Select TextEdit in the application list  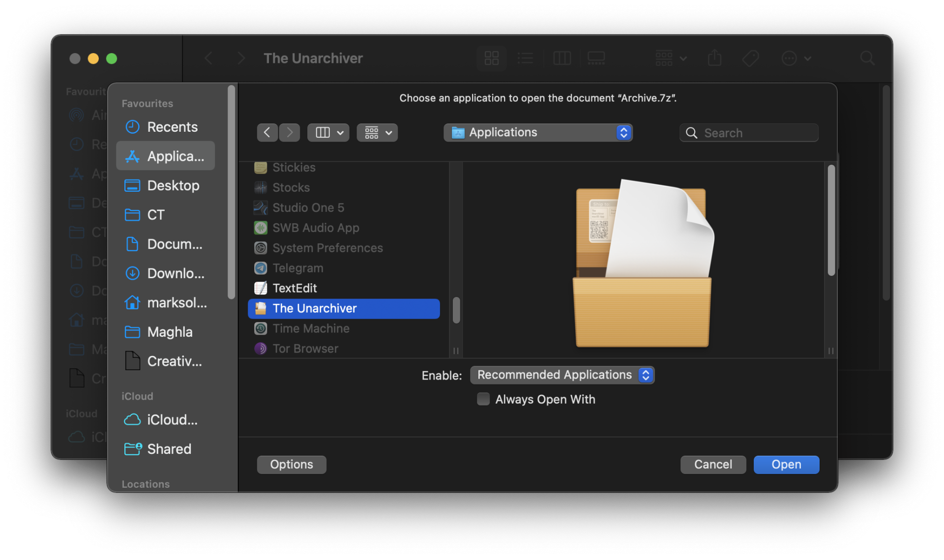344,289
